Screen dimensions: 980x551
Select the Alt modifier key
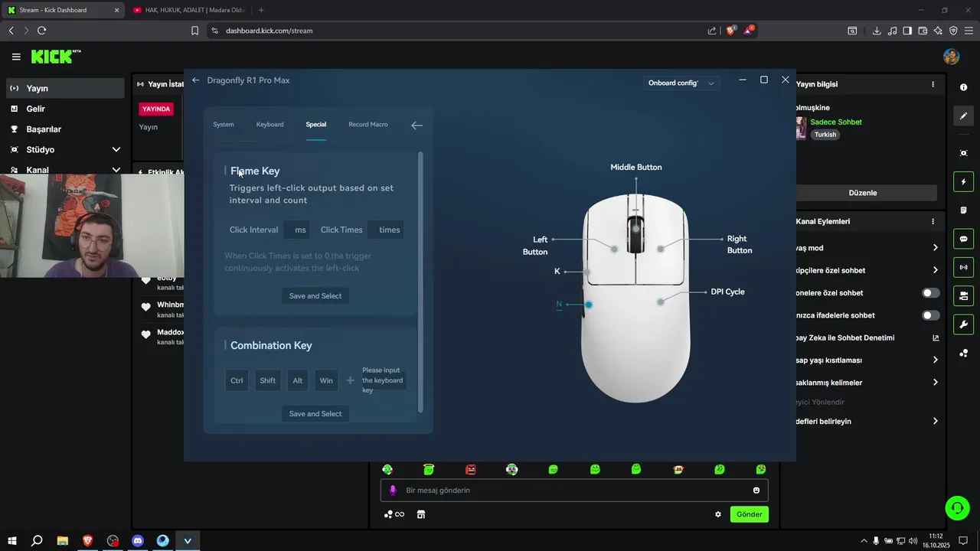(x=297, y=380)
